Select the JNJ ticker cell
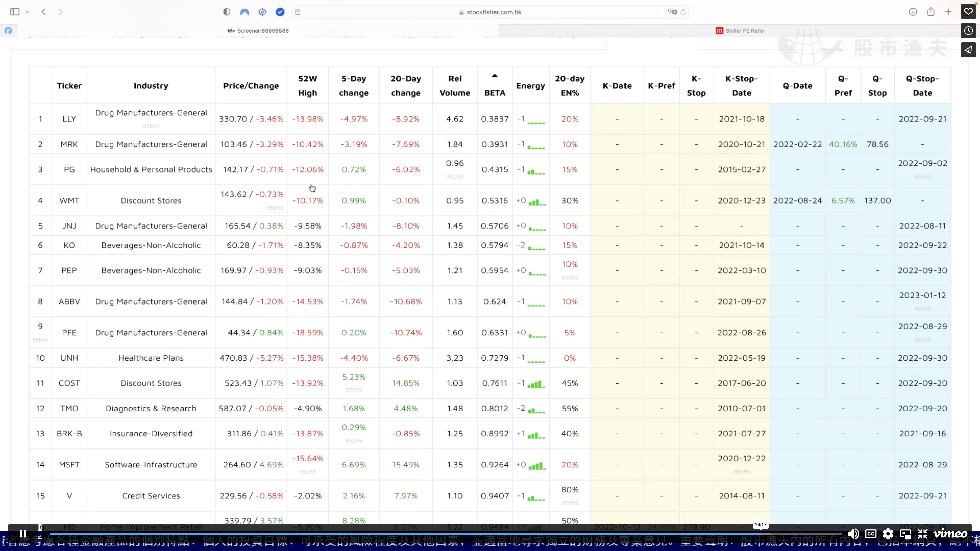Image resolution: width=980 pixels, height=551 pixels. (x=69, y=226)
